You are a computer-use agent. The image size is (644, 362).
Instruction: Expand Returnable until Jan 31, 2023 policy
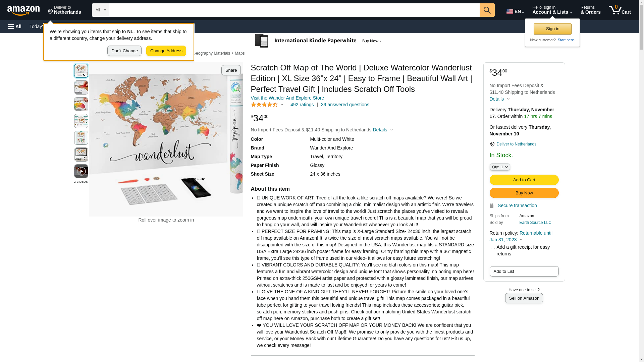point(521,236)
